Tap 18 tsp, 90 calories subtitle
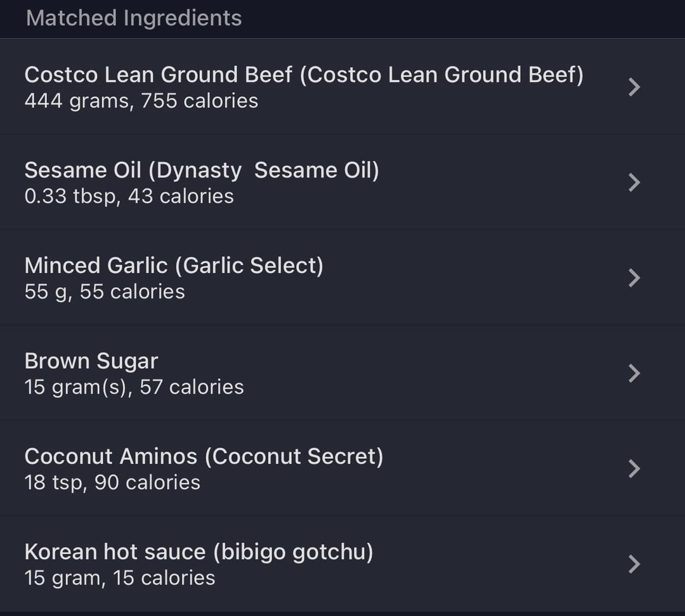Screen dimensions: 685x616 pos(112,483)
